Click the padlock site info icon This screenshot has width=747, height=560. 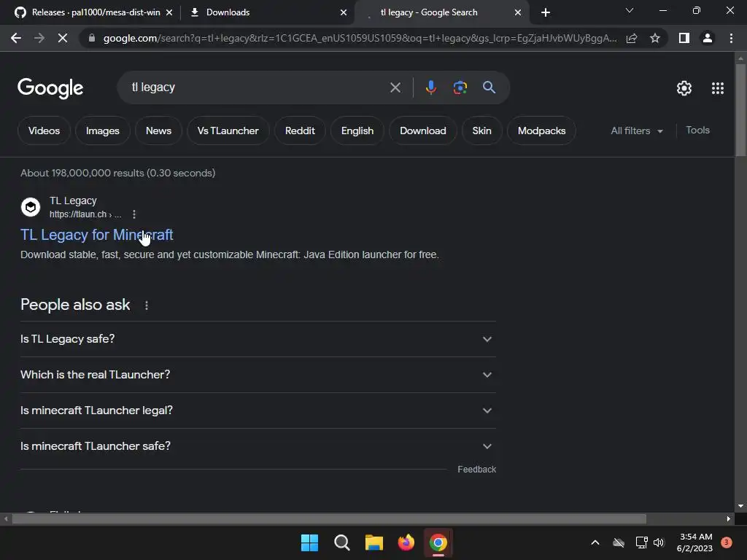(92, 38)
